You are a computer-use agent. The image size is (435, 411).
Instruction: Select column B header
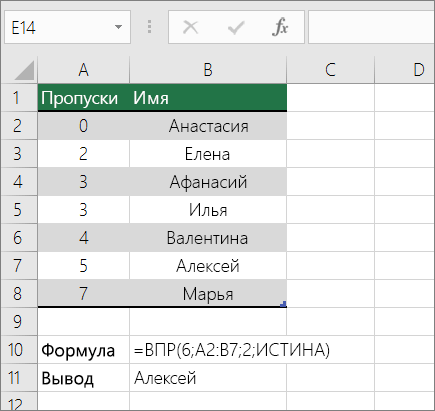[208, 70]
